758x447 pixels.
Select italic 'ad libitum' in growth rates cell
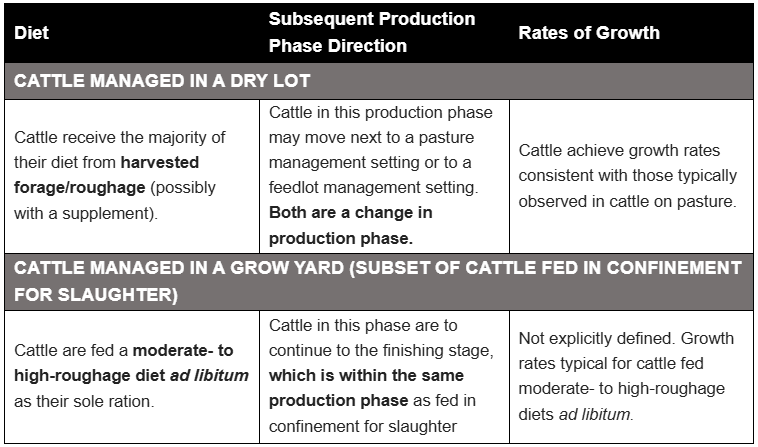coord(595,411)
